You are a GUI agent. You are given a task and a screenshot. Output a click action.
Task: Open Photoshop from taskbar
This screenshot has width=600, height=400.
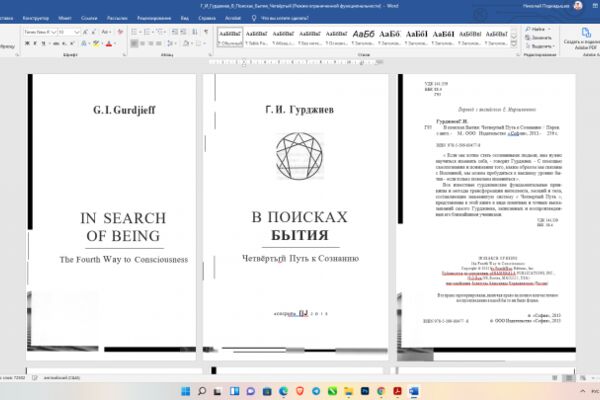click(365, 391)
